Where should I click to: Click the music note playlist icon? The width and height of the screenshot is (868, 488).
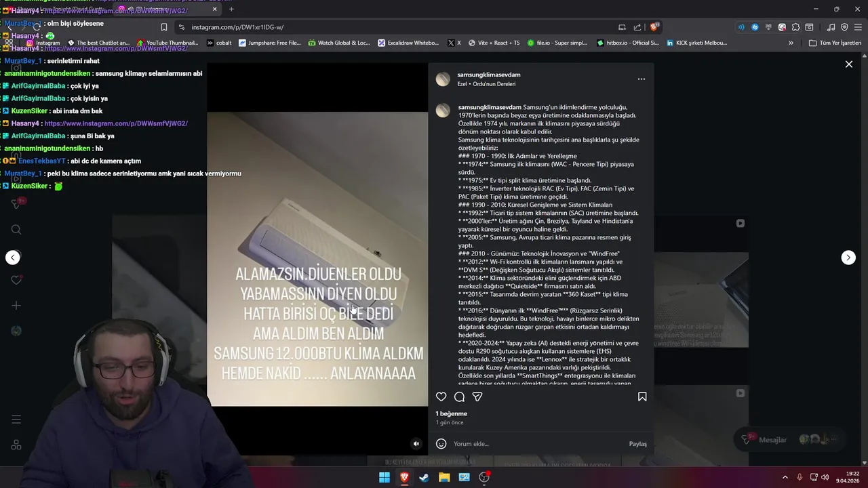(x=831, y=27)
